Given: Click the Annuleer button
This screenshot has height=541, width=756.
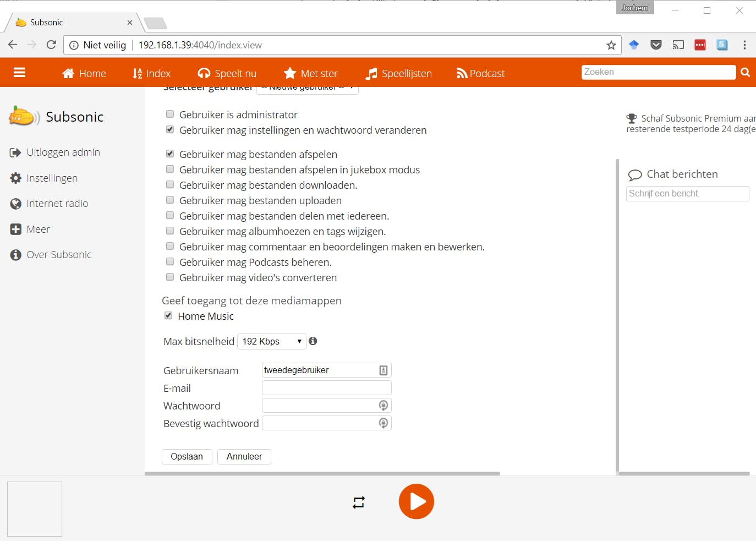Looking at the screenshot, I should (244, 457).
